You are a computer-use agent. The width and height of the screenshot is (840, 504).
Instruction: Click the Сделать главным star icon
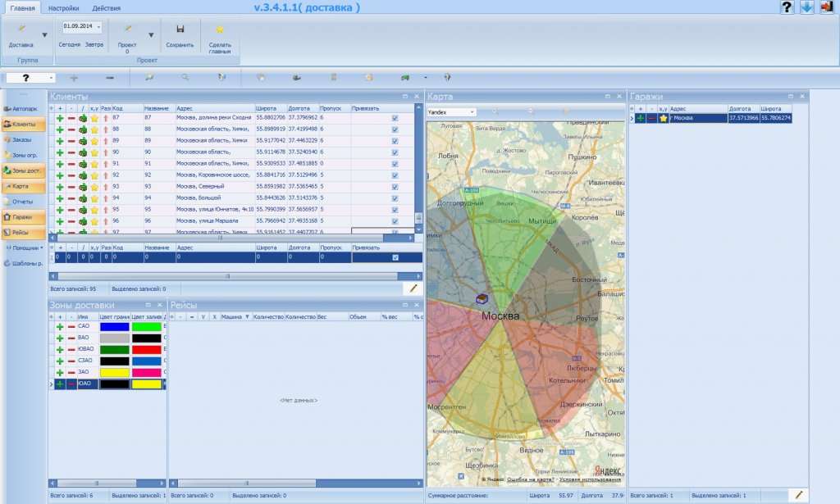220,30
